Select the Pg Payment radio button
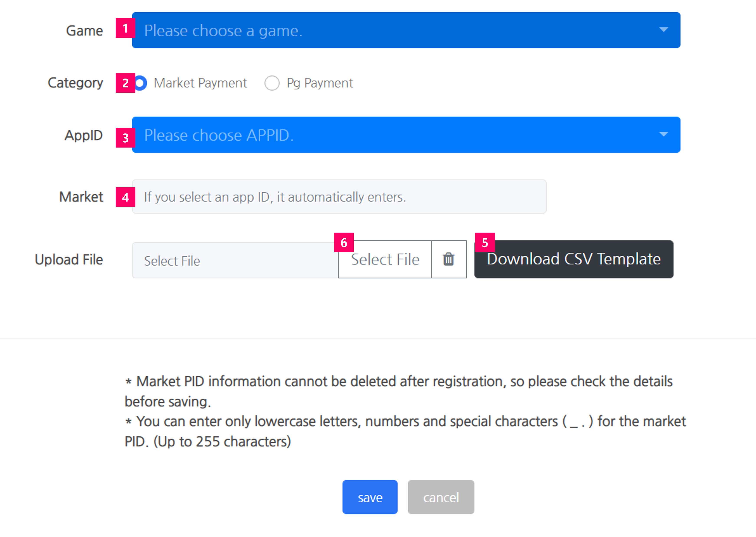 click(272, 83)
